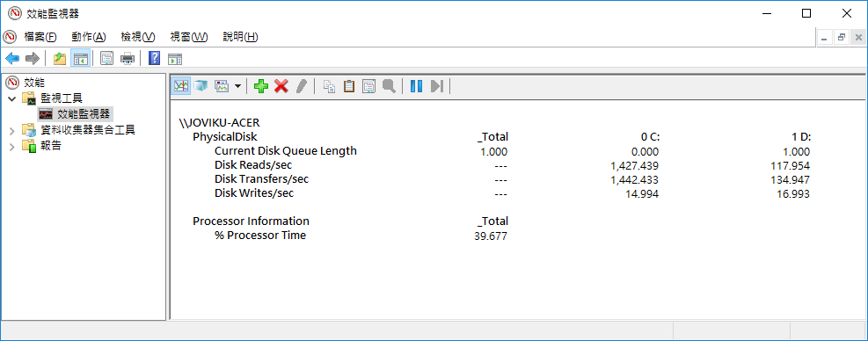Click the value 14.994
868x341 pixels.
coord(642,194)
